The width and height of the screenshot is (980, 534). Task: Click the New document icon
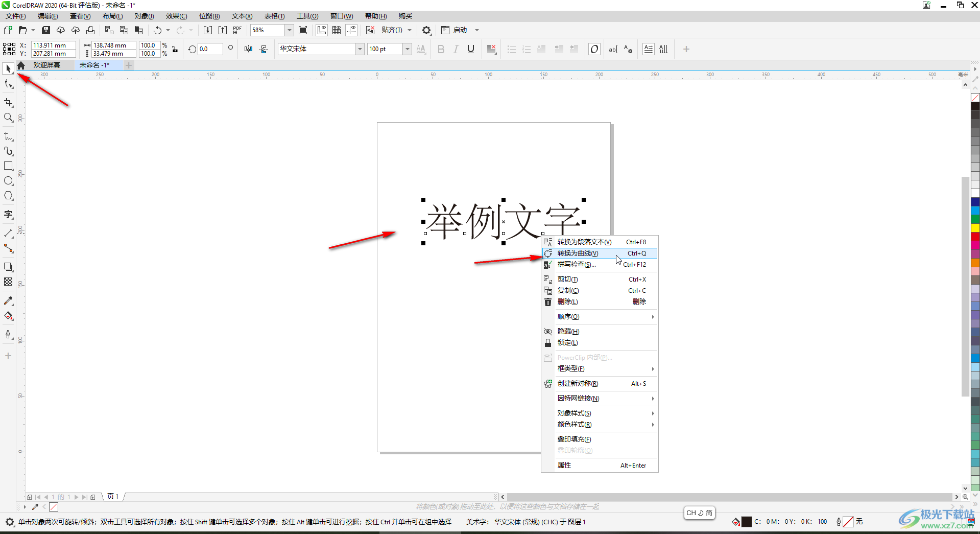coord(8,30)
